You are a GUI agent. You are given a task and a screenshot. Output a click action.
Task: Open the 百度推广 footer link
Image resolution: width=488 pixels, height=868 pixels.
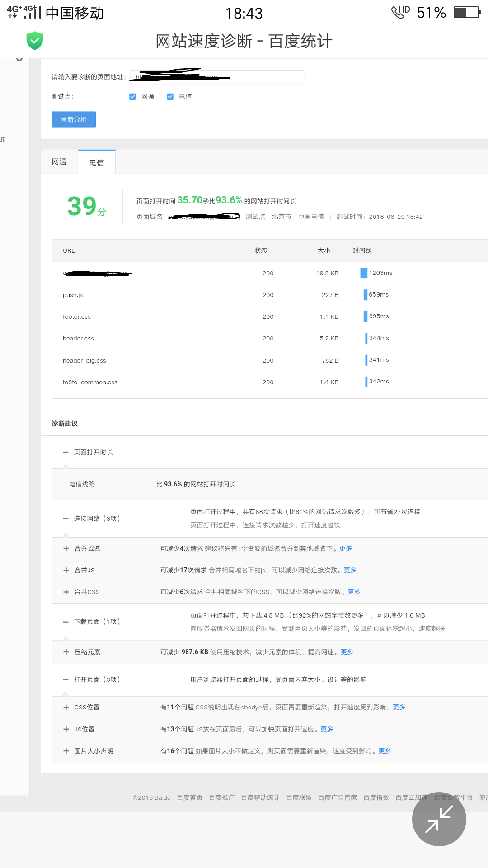coord(222,797)
